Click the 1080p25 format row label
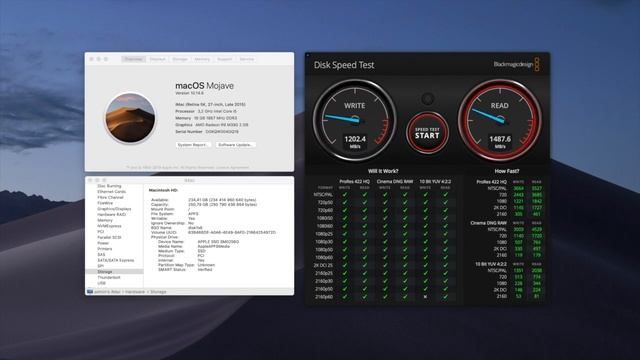 [x=324, y=234]
